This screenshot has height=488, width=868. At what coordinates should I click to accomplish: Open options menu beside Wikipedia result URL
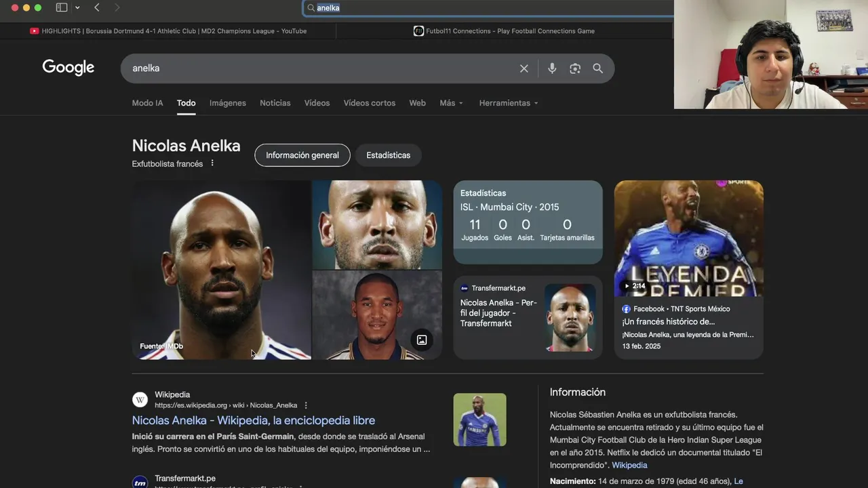tap(306, 405)
